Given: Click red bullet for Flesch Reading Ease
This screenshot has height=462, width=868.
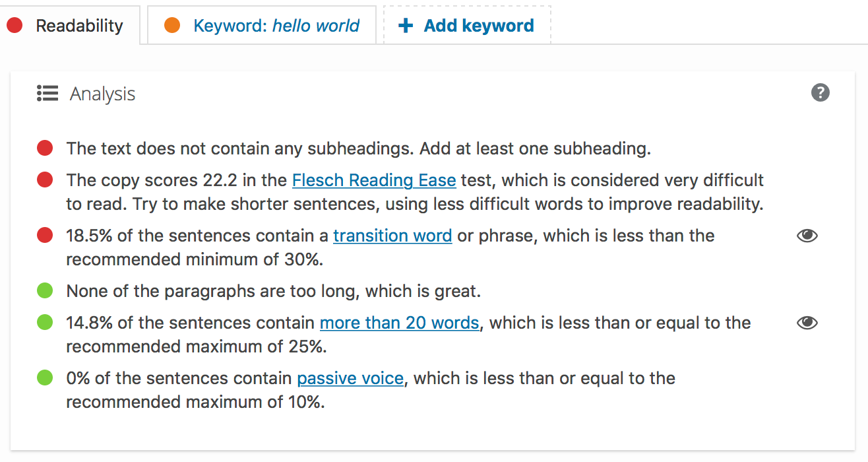Looking at the screenshot, I should (x=45, y=180).
